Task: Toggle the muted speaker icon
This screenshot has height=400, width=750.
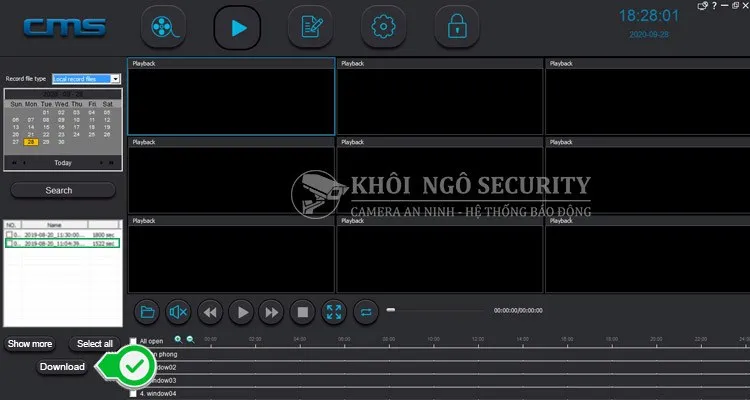Action: point(178,312)
